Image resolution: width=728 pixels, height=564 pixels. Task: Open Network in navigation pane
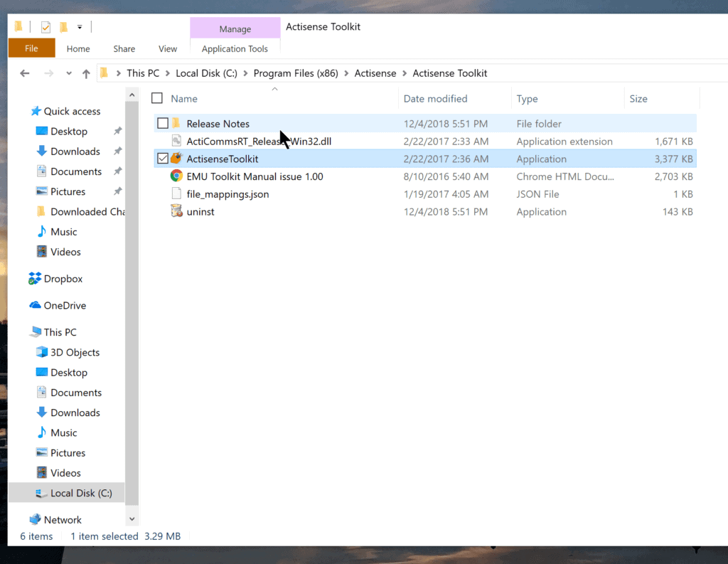[63, 520]
